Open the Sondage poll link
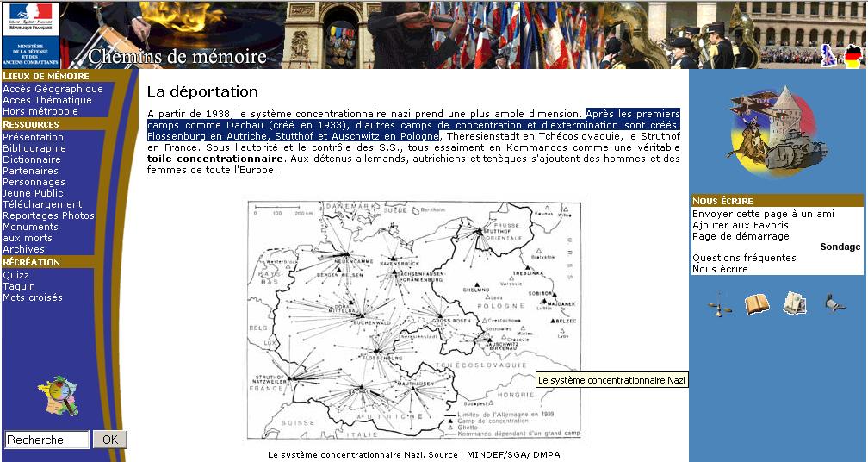Viewport: 868px width, 462px height. tap(840, 247)
